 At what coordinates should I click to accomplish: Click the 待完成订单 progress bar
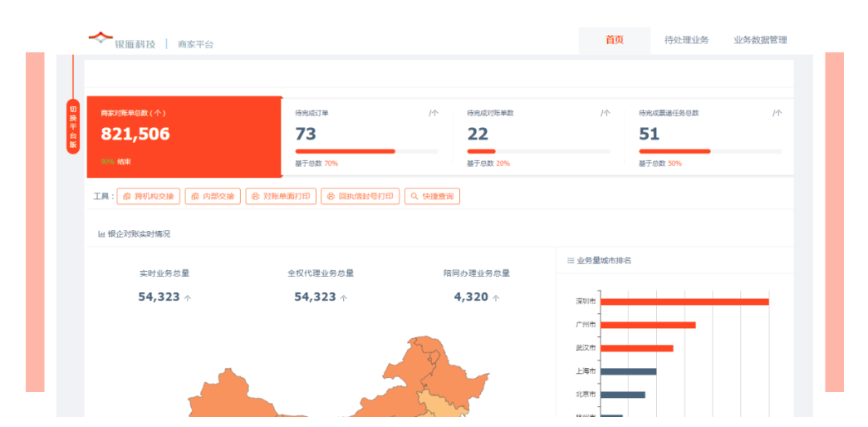click(x=366, y=151)
